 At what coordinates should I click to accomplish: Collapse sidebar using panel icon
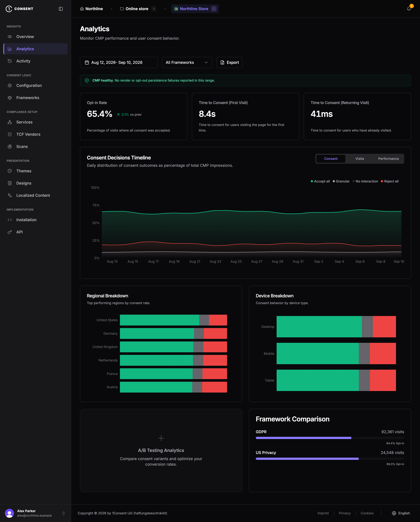coord(61,9)
